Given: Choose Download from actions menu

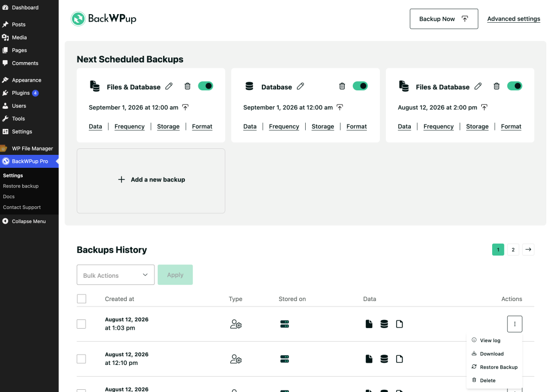Looking at the screenshot, I should (492, 354).
